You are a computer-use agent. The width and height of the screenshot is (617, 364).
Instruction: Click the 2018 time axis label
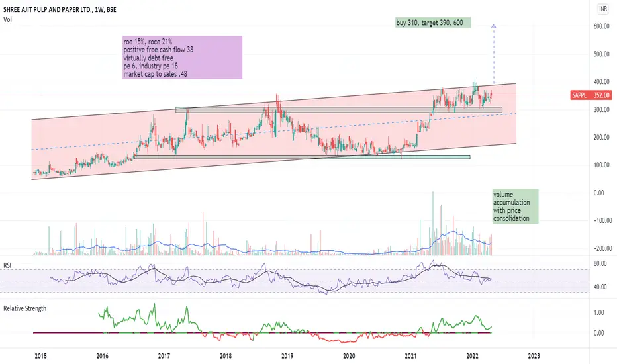coord(226,356)
